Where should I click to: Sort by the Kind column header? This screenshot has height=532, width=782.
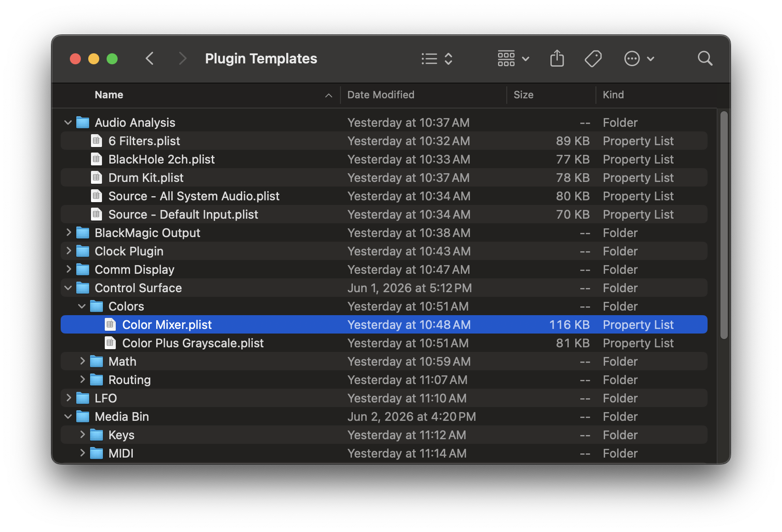pyautogui.click(x=613, y=95)
